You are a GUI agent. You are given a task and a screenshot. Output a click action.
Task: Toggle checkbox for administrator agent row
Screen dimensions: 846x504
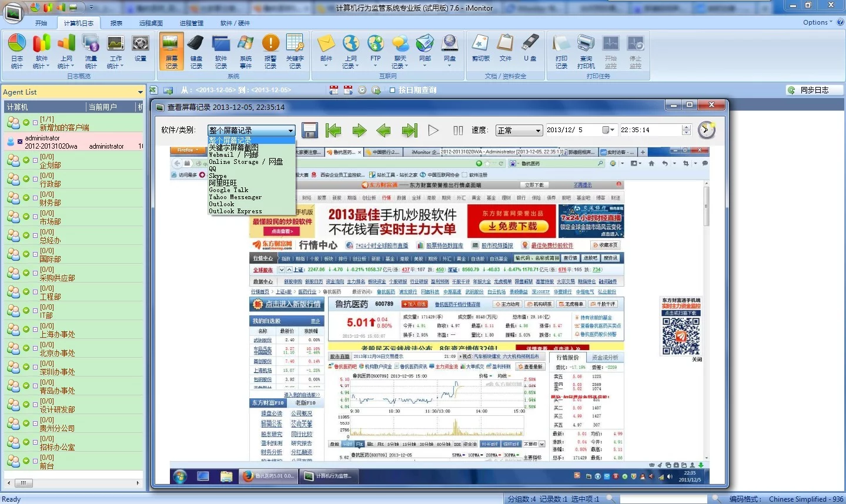click(x=20, y=142)
